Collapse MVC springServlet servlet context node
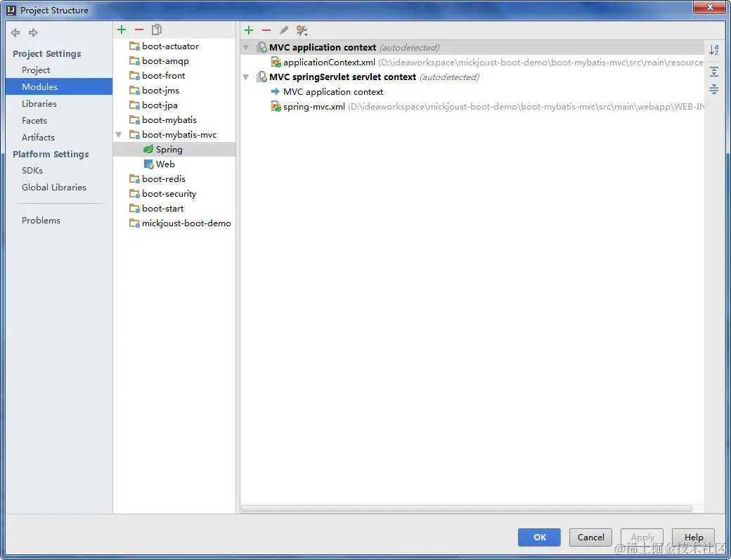The height and width of the screenshot is (560, 731). click(x=246, y=77)
